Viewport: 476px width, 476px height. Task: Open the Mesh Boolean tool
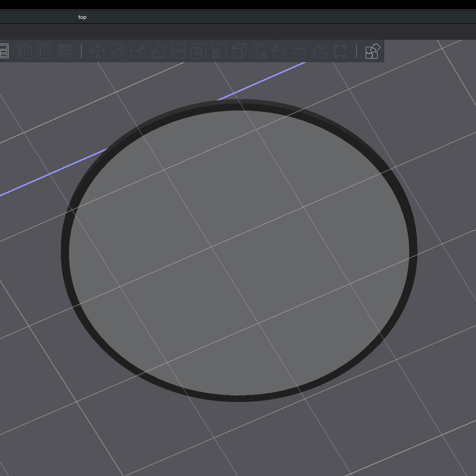coord(199,51)
